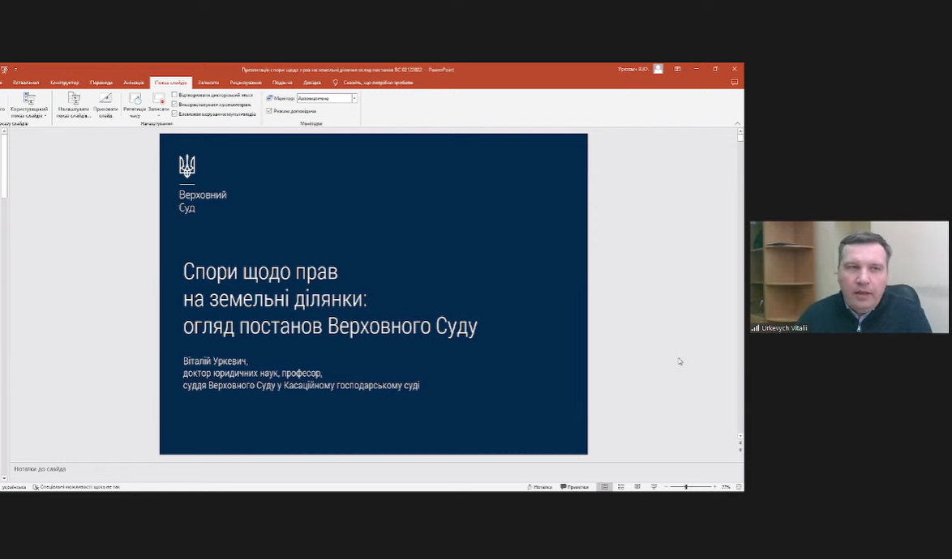Expand the Record (Записати) button dropdown

[x=159, y=114]
